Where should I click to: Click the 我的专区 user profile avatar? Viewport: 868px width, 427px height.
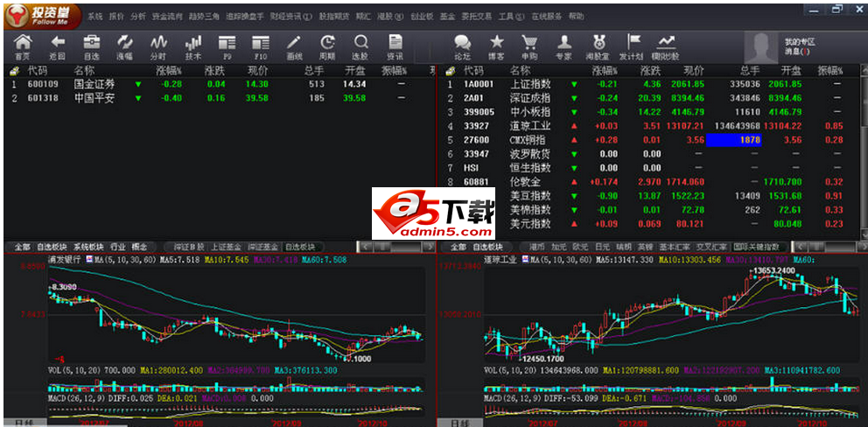click(x=760, y=47)
